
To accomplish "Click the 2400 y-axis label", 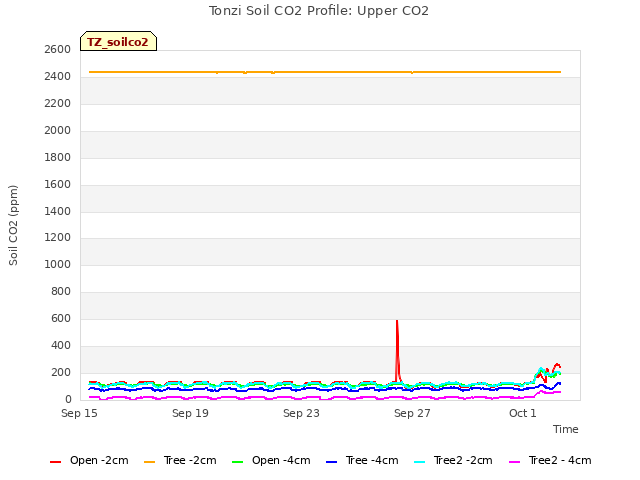I will 58,76.
